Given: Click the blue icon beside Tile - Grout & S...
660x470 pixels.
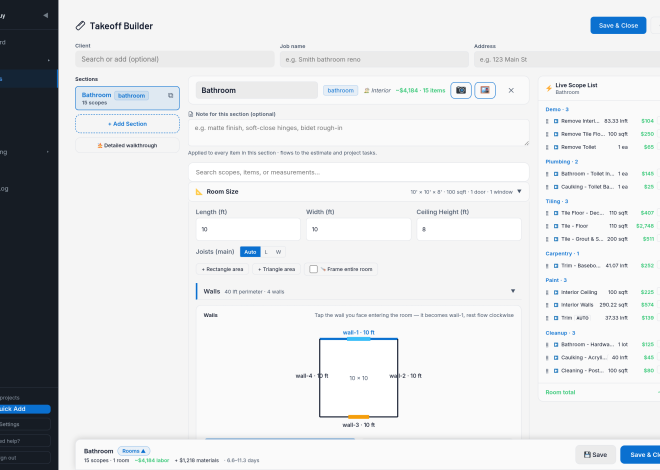Looking at the screenshot, I should click(x=556, y=239).
